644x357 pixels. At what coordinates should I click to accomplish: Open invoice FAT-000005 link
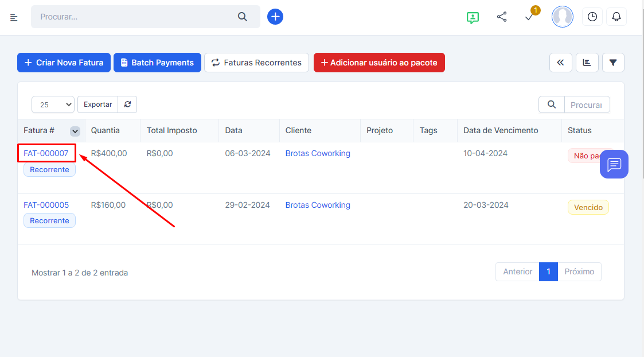click(x=46, y=205)
